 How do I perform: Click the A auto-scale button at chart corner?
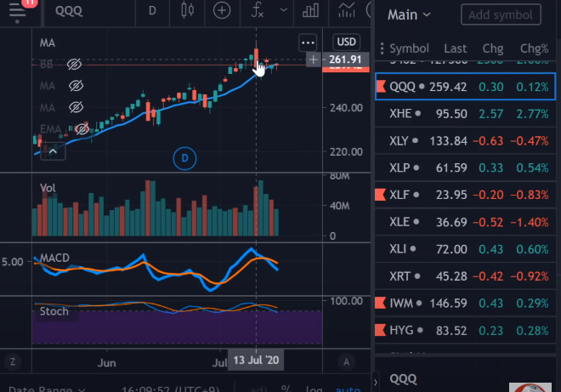pos(346,362)
